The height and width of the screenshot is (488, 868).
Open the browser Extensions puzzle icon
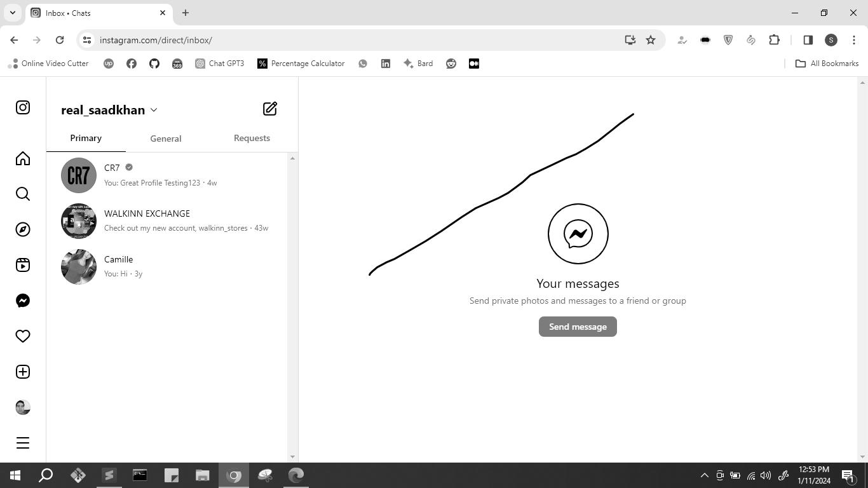[774, 40]
